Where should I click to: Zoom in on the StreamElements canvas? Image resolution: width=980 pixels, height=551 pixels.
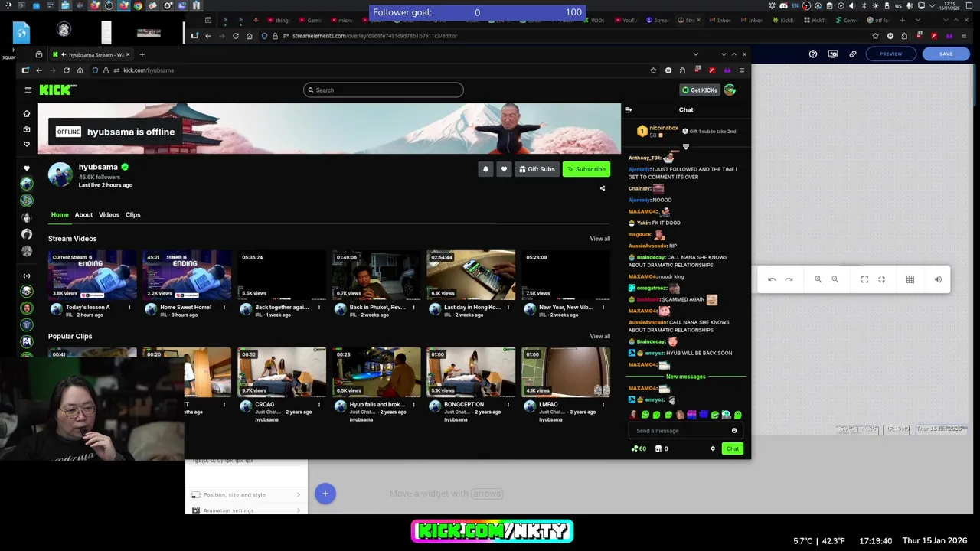tap(818, 279)
